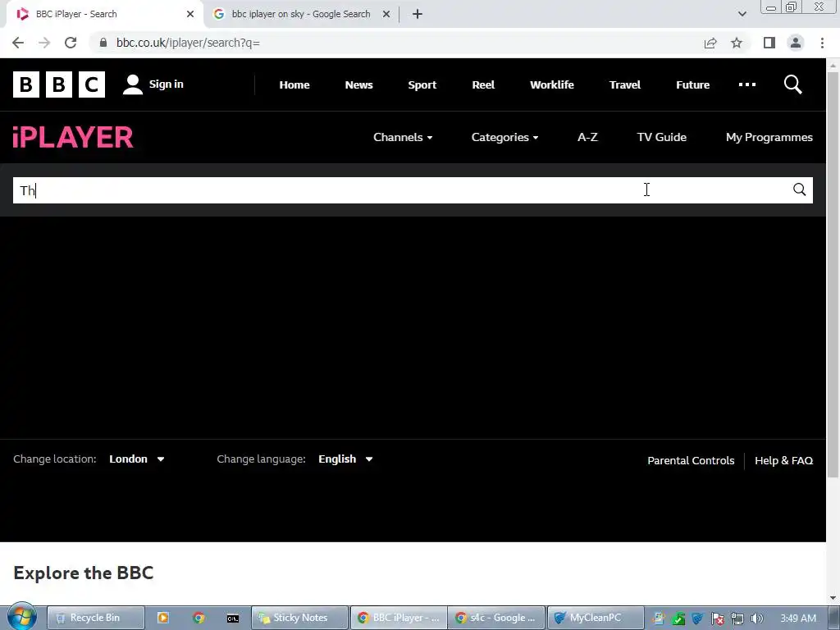Reload the page with refresh icon
This screenshot has height=630, width=840.
pyautogui.click(x=71, y=43)
